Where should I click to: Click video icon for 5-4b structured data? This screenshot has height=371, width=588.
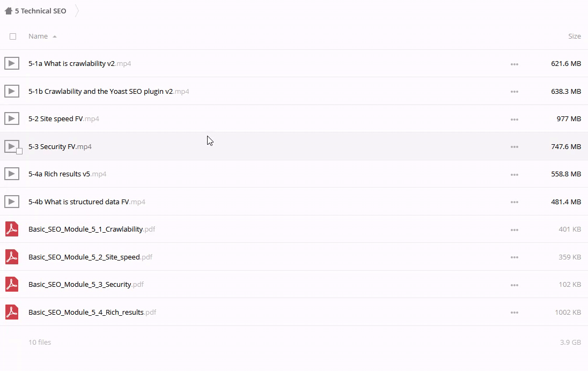[x=11, y=202]
